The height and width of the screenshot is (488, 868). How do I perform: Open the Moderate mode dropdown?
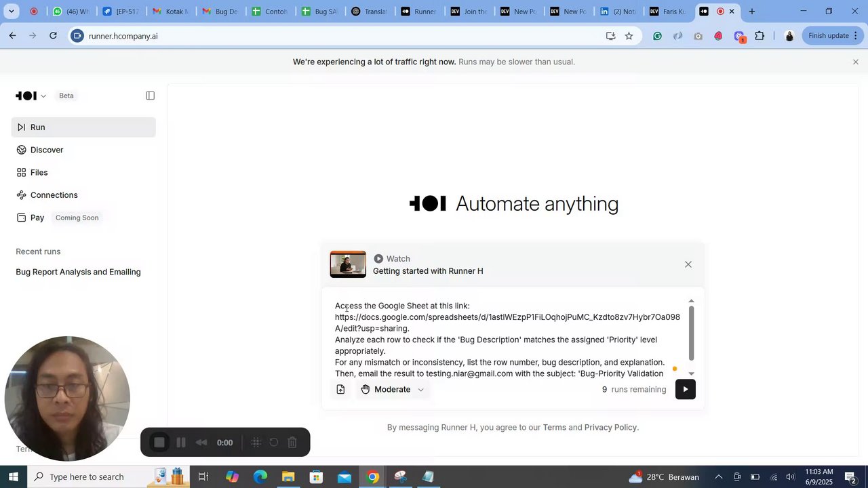click(x=393, y=389)
